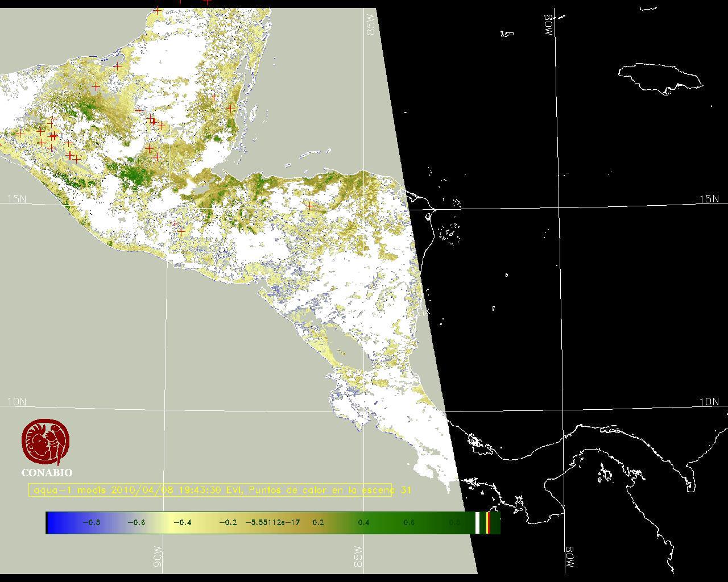Click the leftmost red hotspot cross on the map

point(20,134)
